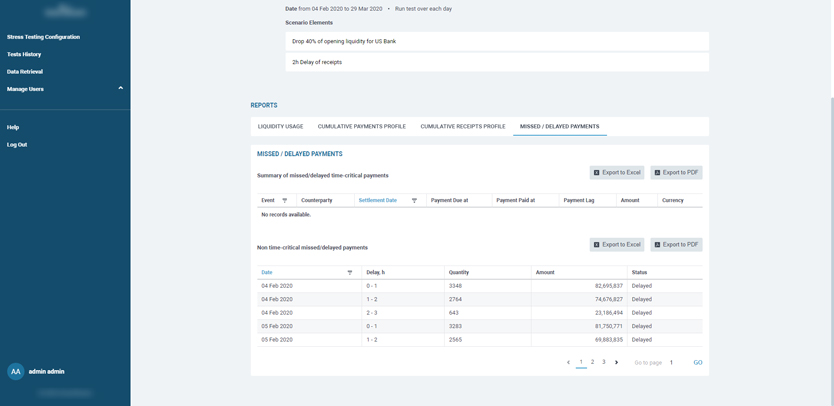Collapse the Manage Users menu chevron
834x406 pixels.
[x=121, y=89]
